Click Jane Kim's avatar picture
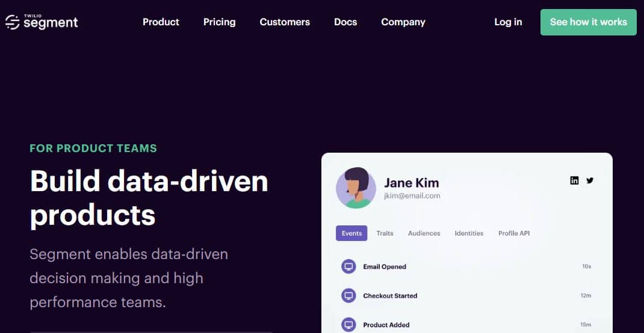 coord(356,188)
